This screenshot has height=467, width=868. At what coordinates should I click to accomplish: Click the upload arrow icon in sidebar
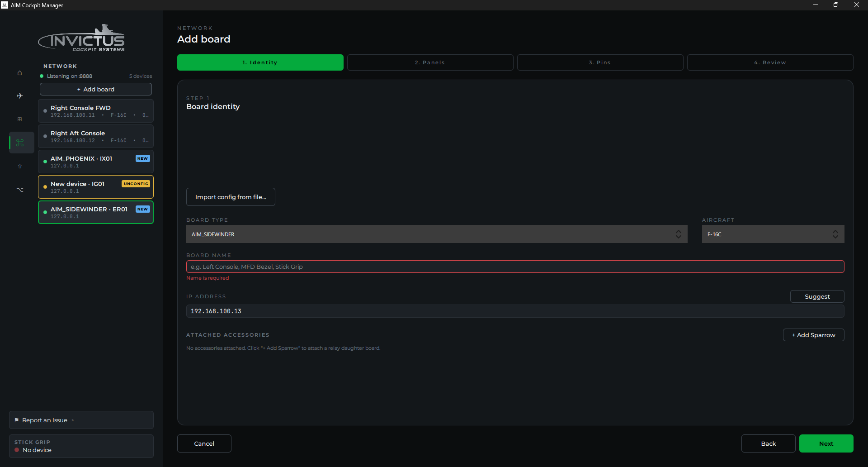19,167
